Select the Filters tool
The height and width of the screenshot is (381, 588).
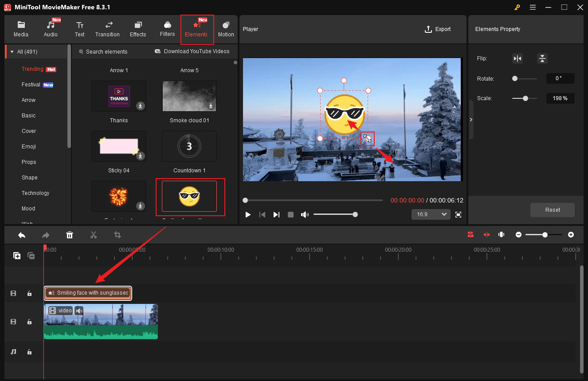pos(167,28)
